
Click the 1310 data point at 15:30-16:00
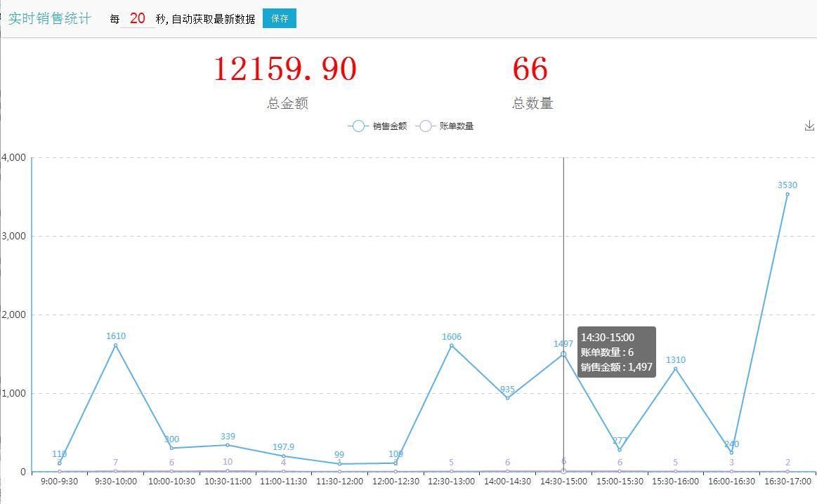676,369
